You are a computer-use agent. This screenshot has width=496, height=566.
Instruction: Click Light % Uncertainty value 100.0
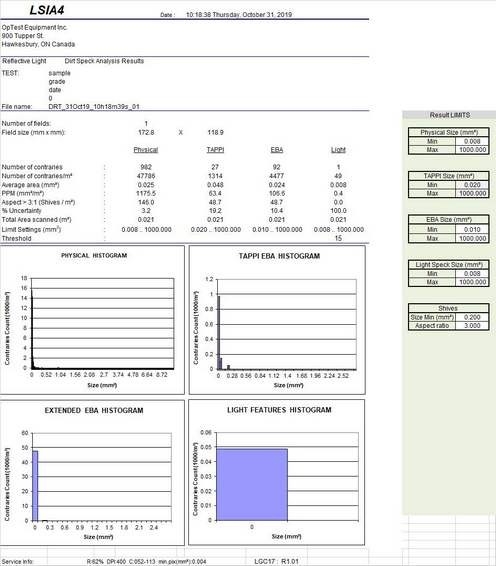[x=338, y=211]
